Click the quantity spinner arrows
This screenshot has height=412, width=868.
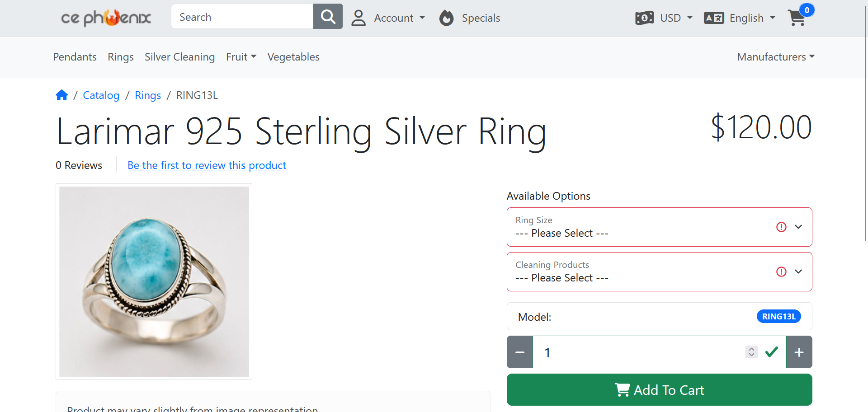(751, 352)
